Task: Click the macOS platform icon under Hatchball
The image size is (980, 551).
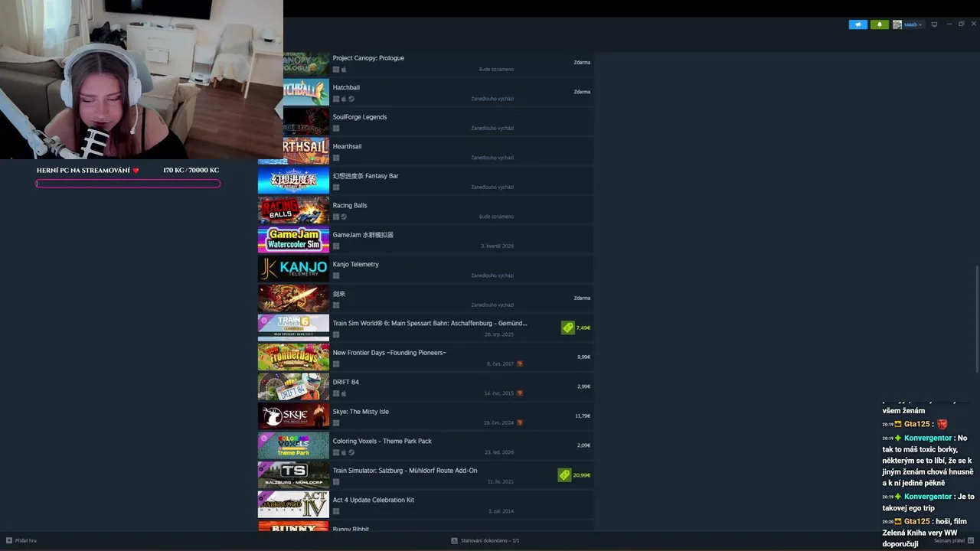Action: [x=344, y=99]
